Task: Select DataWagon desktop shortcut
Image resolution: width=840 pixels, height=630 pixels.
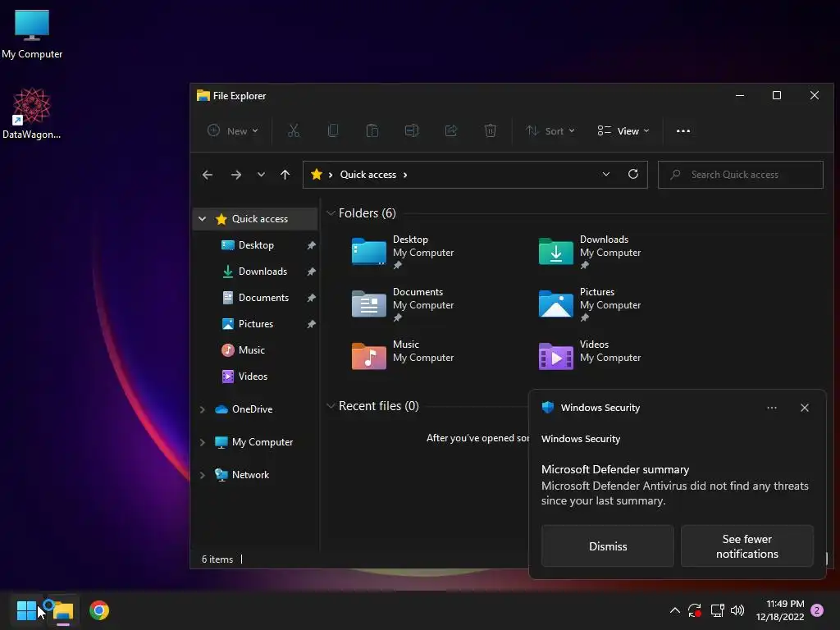Action: (32, 113)
